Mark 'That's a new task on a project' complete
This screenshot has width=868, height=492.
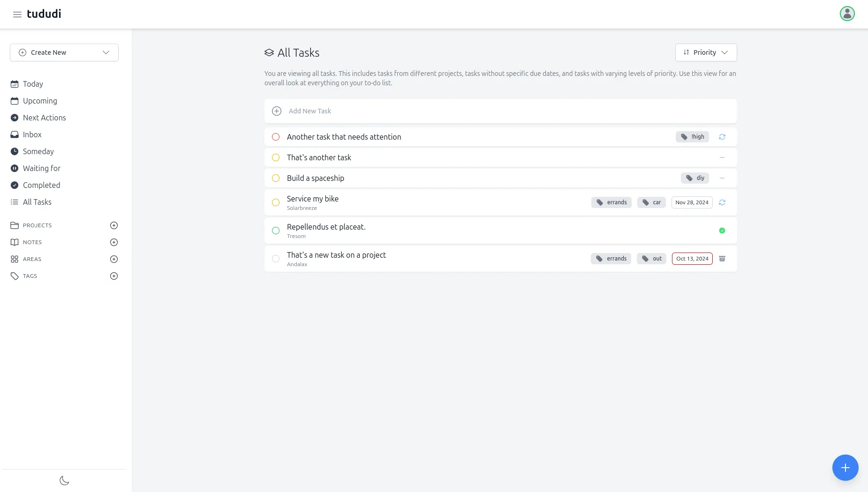click(276, 259)
